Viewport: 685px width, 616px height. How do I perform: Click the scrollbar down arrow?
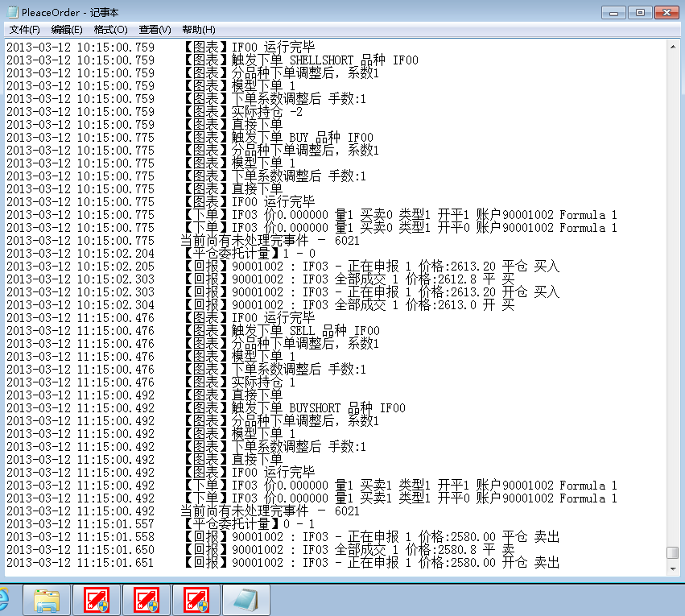point(673,568)
